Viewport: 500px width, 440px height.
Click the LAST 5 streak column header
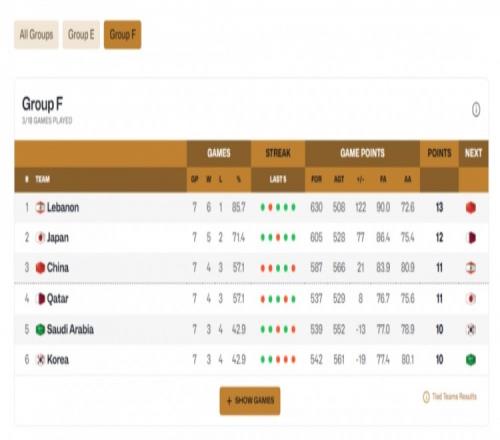278,179
